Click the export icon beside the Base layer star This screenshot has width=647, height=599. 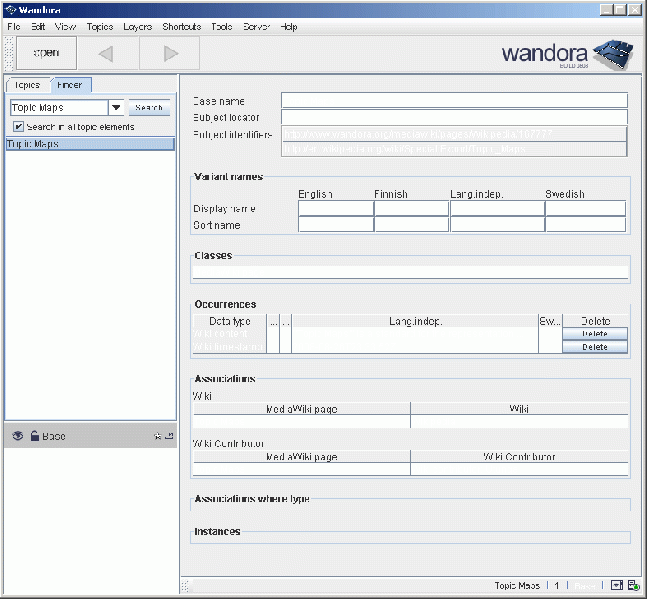[168, 436]
